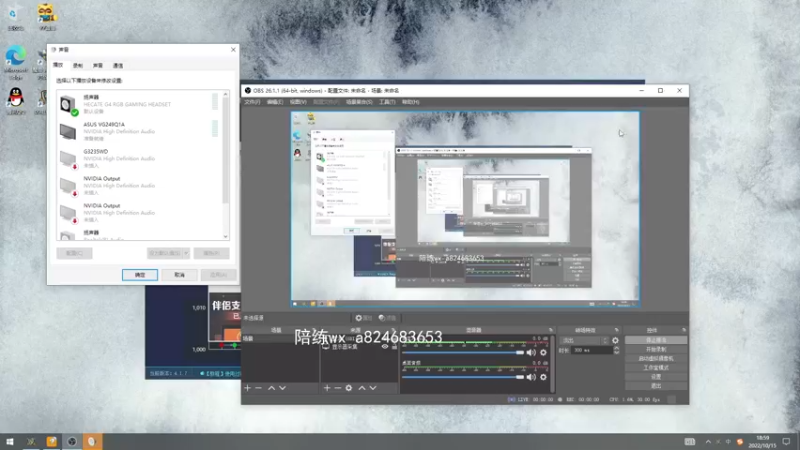Viewport: 800px width, 450px height.
Task: Click the Exit button in OBS Controls
Action: pyautogui.click(x=656, y=386)
